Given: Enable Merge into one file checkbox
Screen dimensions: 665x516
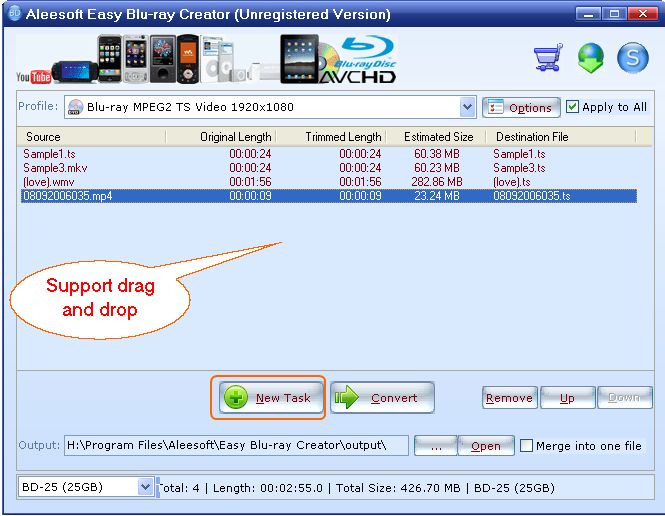Looking at the screenshot, I should tap(526, 446).
